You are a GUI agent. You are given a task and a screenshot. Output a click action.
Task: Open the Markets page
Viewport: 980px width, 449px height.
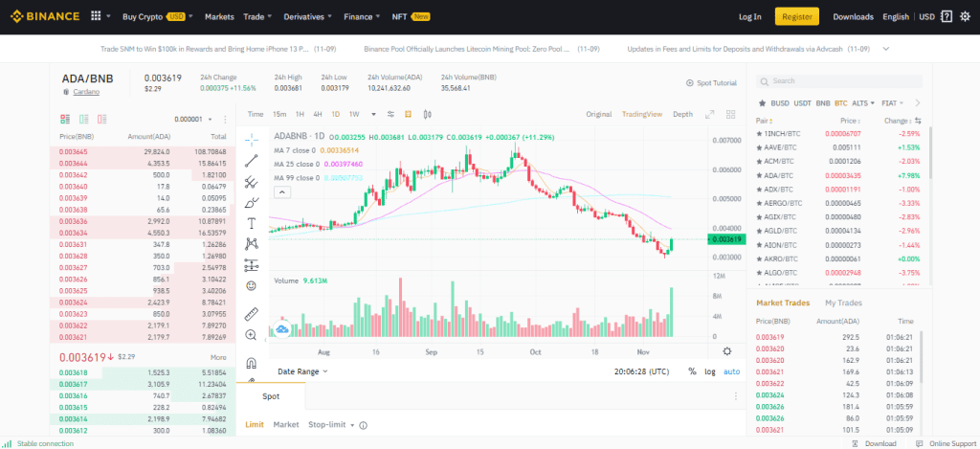219,17
